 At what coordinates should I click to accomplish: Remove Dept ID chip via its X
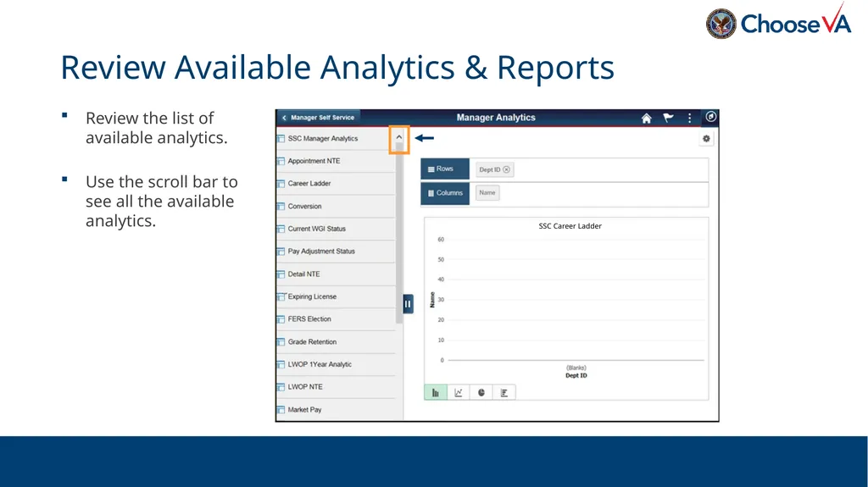click(507, 170)
